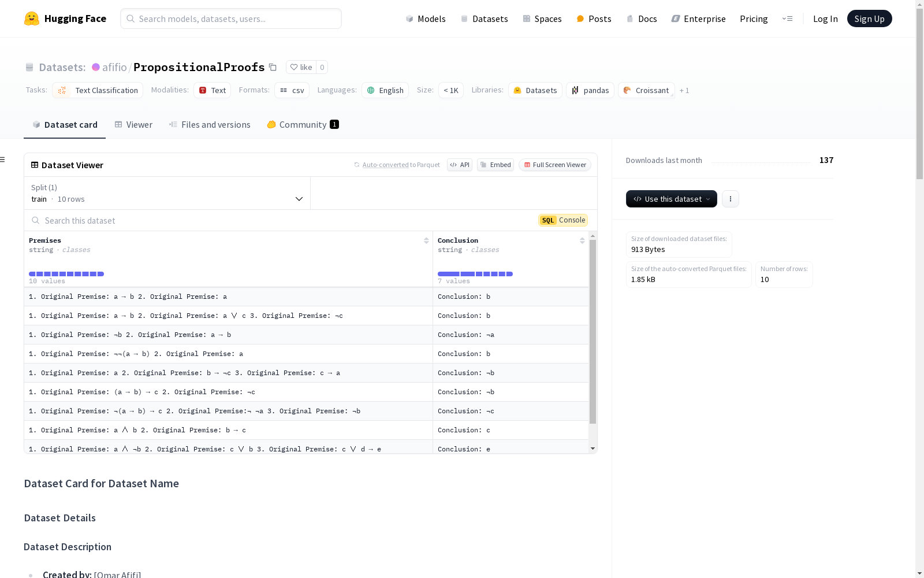Click row starting '¬¬(a → b)'

coord(306,354)
